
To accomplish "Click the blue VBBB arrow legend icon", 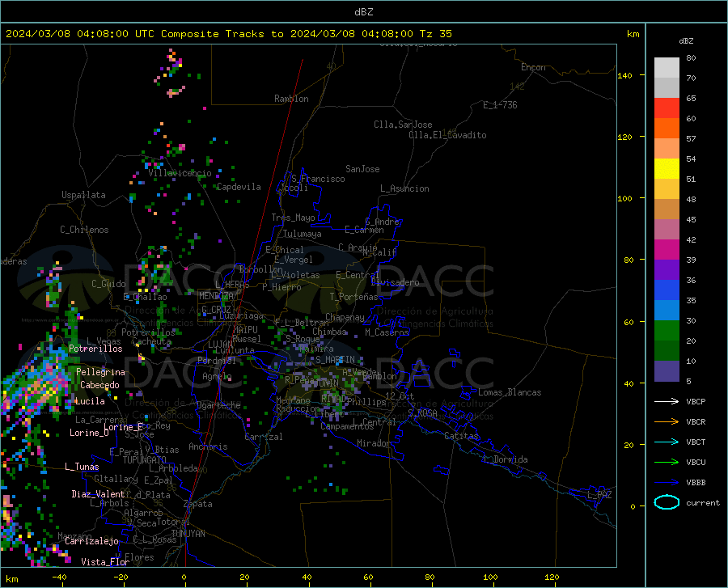I will tap(667, 483).
